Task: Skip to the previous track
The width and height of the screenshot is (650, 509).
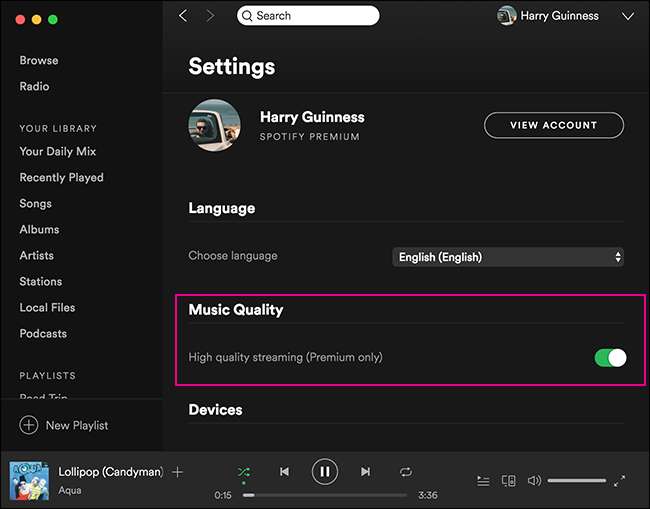Action: point(284,471)
